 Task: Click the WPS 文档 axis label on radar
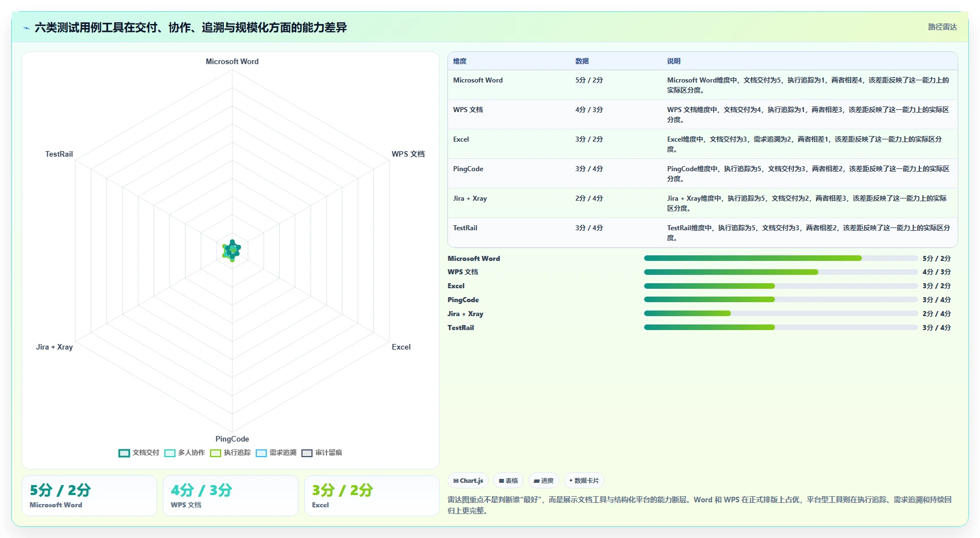[x=408, y=154]
